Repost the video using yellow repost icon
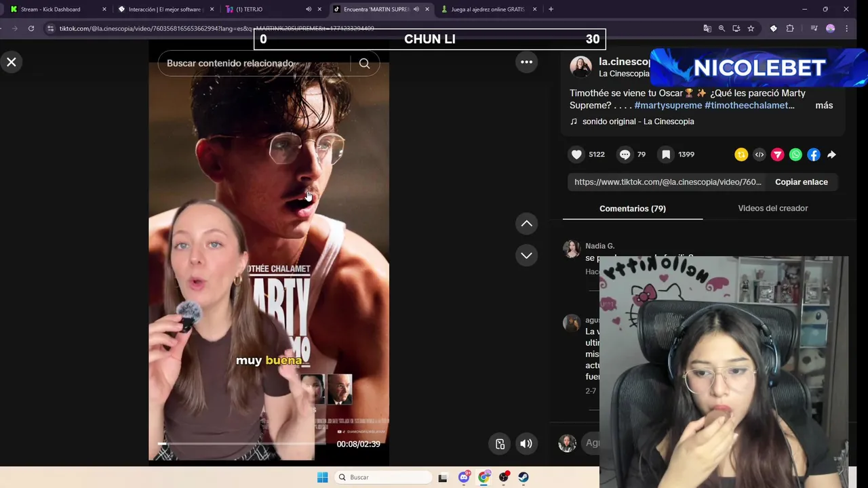The height and width of the screenshot is (488, 868). tap(741, 155)
